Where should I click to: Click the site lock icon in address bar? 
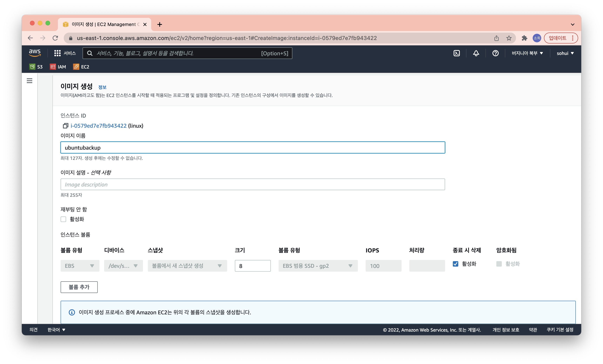coord(71,38)
